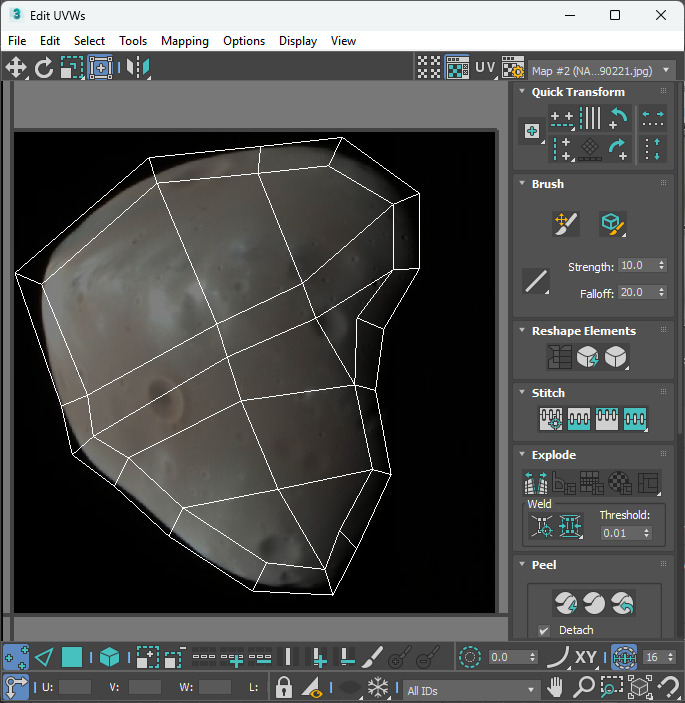The image size is (685, 703).
Task: Click Linear align vertical bars icon
Action: [x=590, y=119]
